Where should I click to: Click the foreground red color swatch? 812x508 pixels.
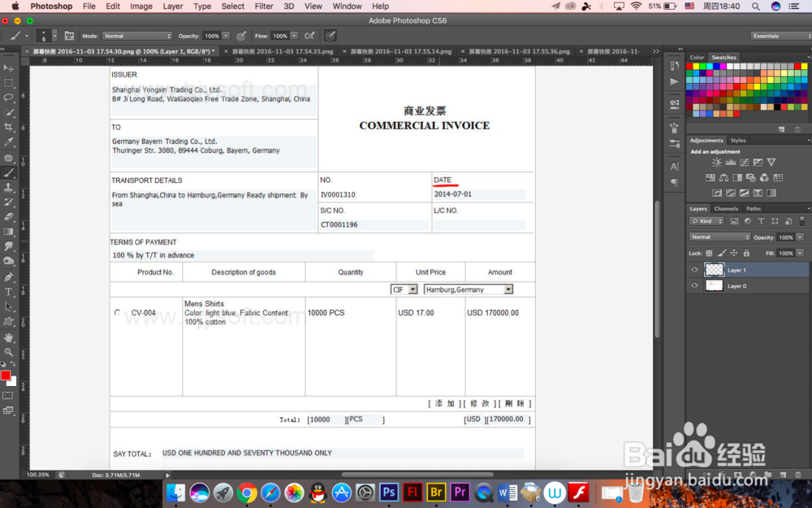pyautogui.click(x=5, y=376)
